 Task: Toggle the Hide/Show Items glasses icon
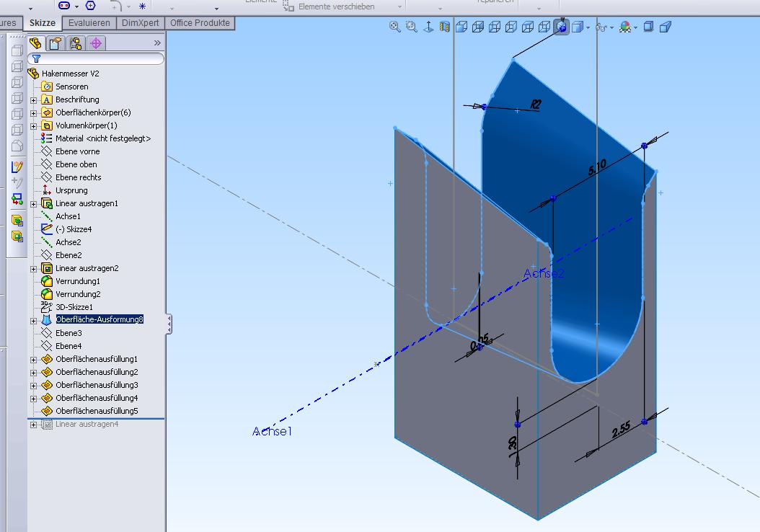[601, 27]
